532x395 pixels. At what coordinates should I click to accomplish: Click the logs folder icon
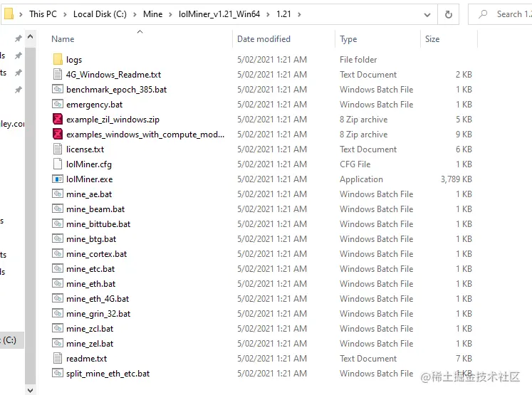point(58,59)
